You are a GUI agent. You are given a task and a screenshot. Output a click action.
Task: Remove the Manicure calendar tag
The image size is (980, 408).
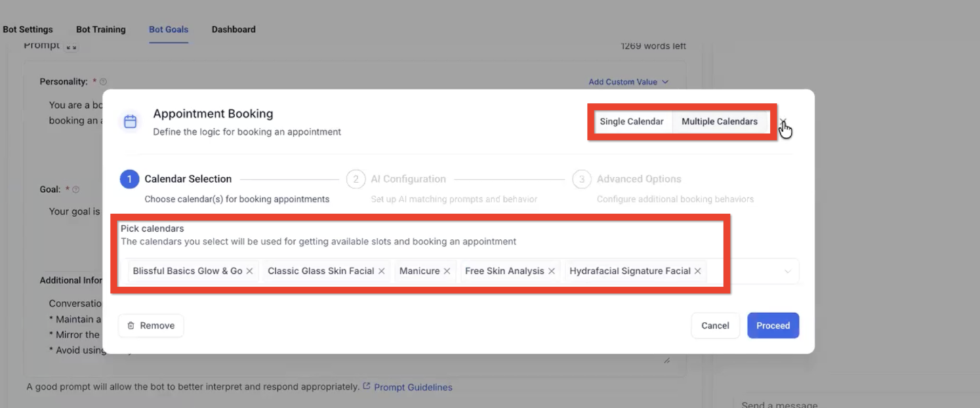[x=447, y=271]
